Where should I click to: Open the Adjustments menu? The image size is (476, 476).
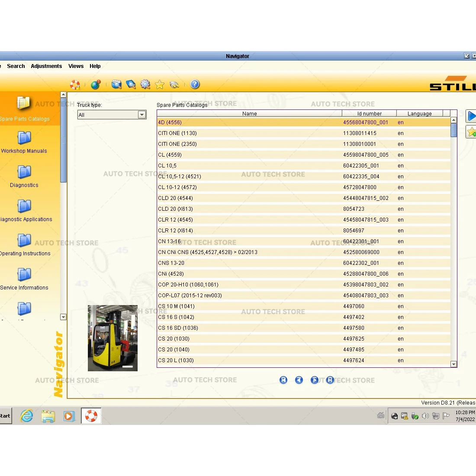click(46, 66)
